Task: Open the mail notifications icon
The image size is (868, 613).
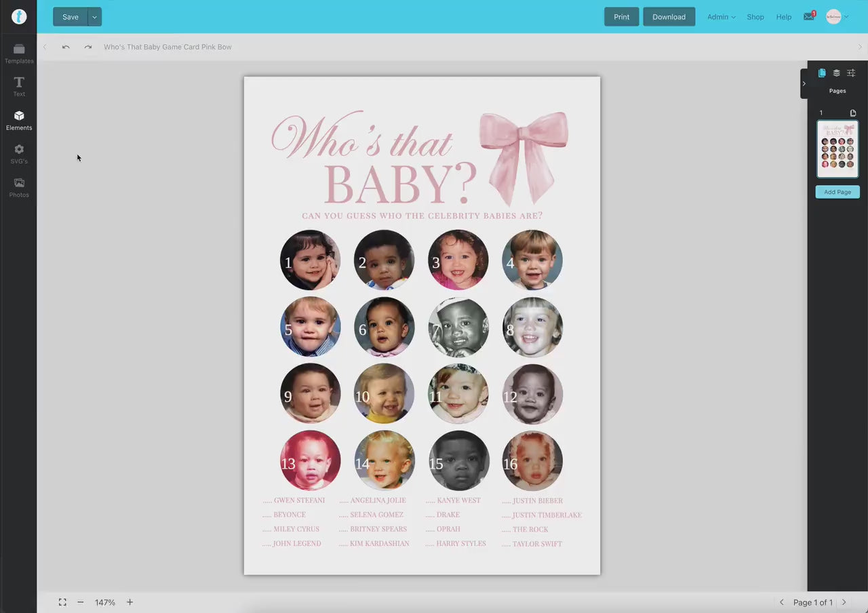Action: coord(809,16)
